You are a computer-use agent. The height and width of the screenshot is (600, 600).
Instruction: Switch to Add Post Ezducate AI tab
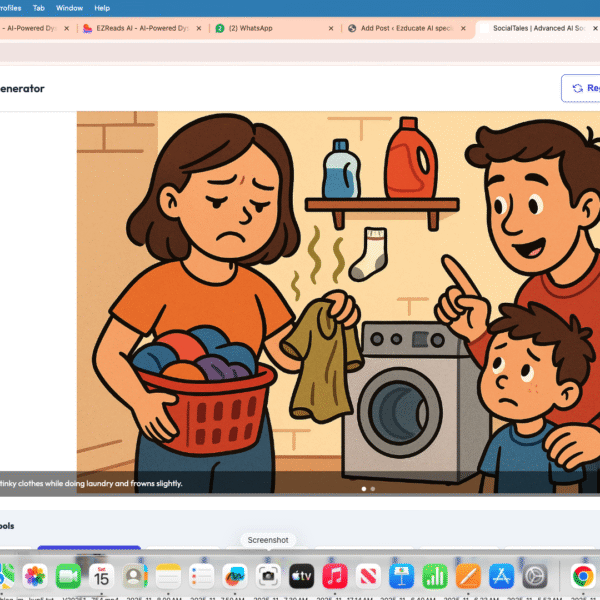[x=406, y=28]
